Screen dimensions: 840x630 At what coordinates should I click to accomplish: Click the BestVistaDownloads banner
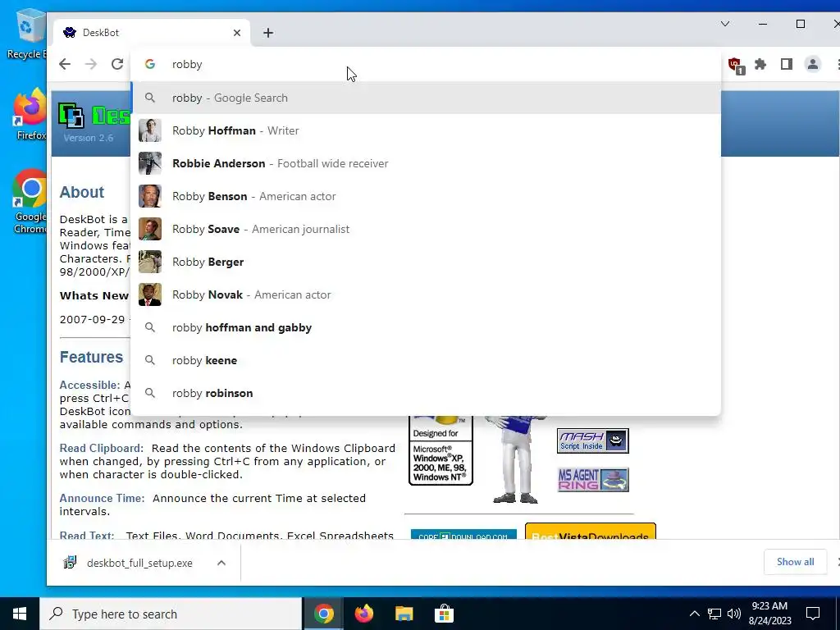pyautogui.click(x=591, y=532)
